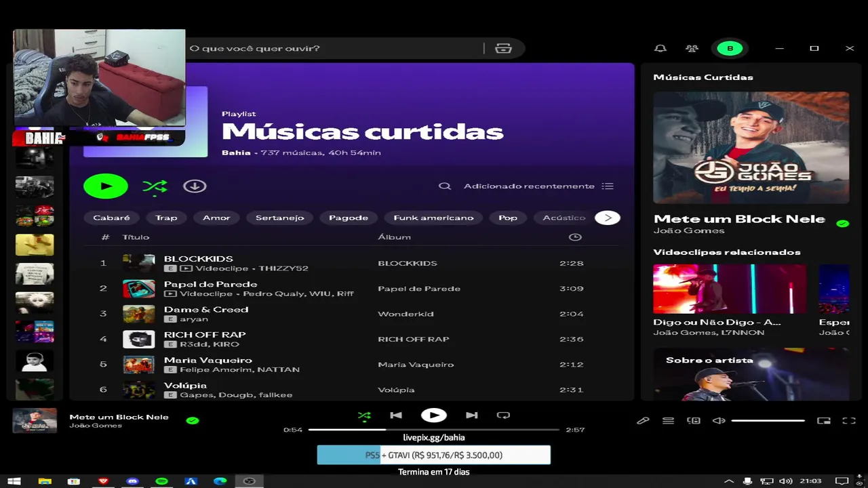This screenshot has width=868, height=488.
Task: Open João Gomes artist link in right panel
Action: point(689,230)
